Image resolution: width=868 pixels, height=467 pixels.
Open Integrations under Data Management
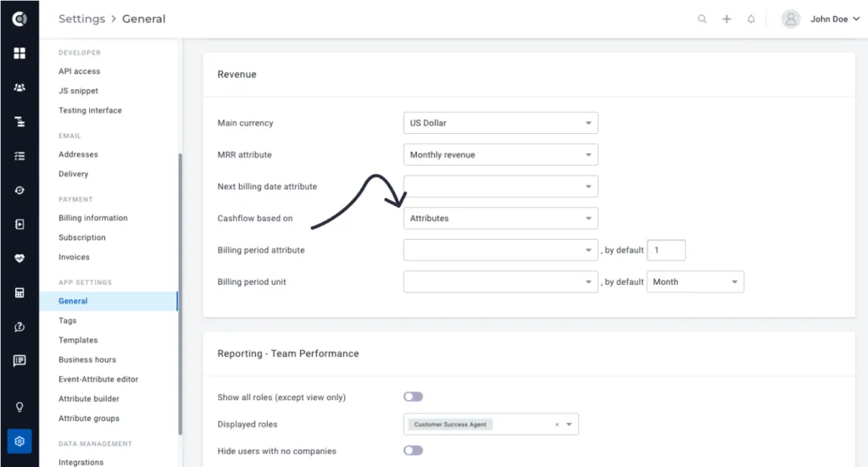[81, 462]
